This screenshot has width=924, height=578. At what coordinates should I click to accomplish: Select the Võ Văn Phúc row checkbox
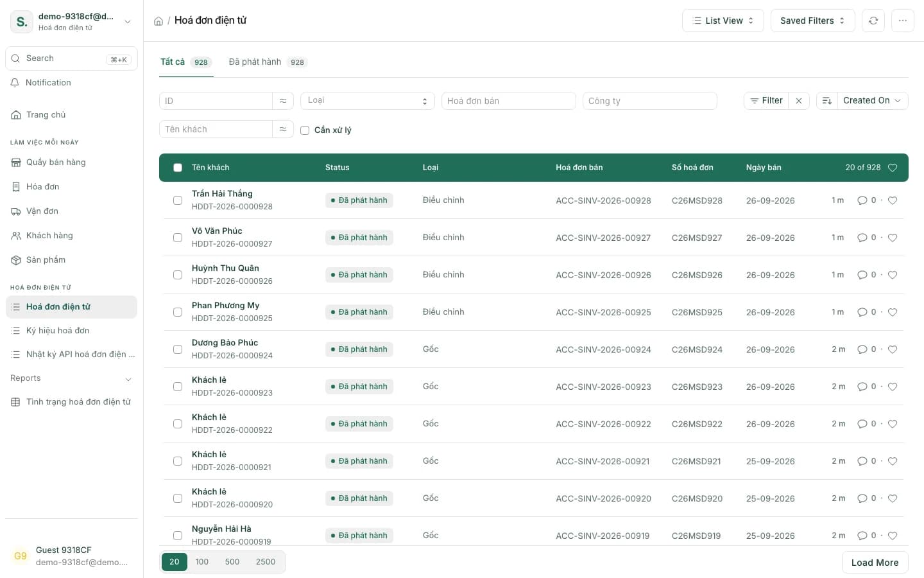coord(178,238)
